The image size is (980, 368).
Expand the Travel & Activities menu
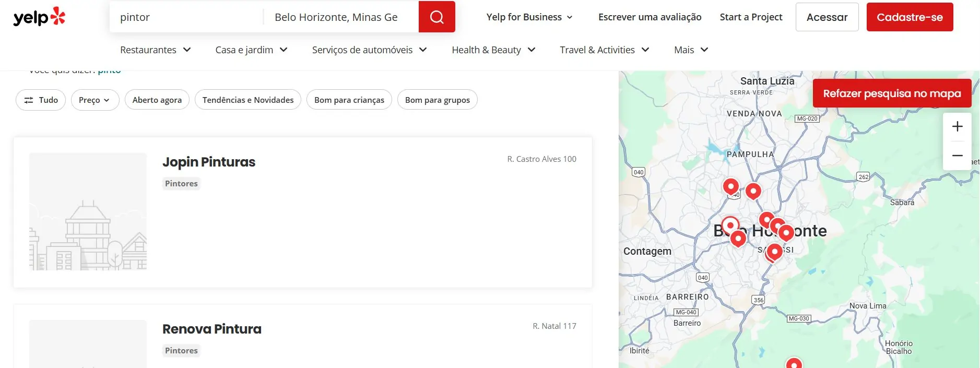pos(605,50)
